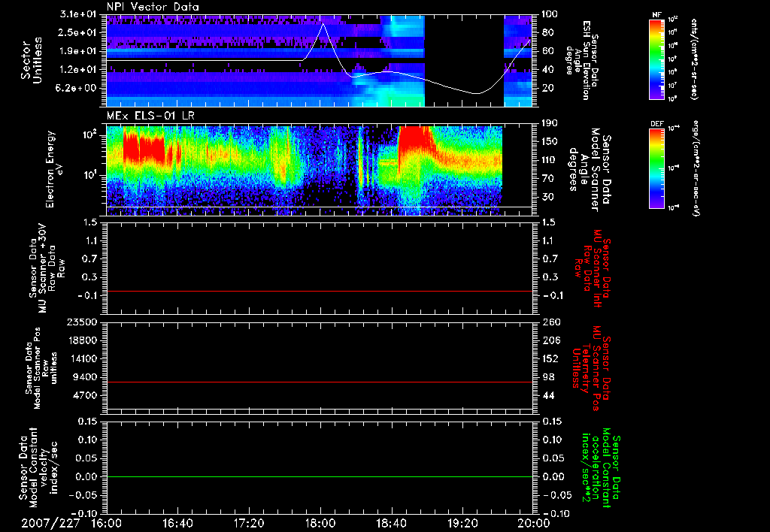
Task: Click the "9400" scanner position axis value
Action: point(85,377)
